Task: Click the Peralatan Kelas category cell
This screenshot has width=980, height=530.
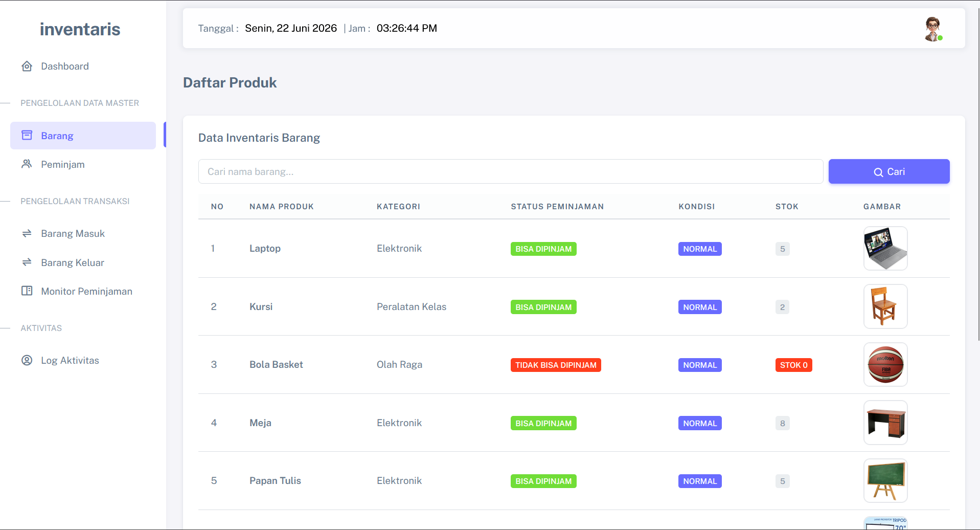Action: (x=412, y=306)
